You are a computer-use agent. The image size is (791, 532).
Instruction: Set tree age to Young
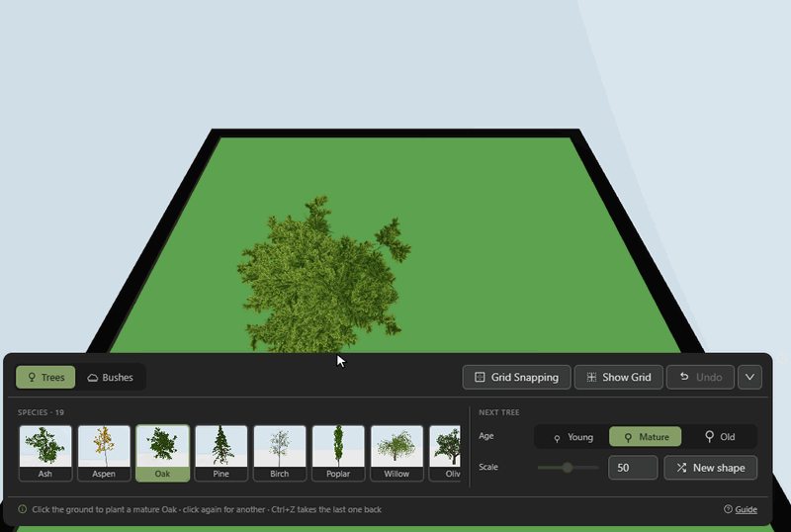(572, 437)
